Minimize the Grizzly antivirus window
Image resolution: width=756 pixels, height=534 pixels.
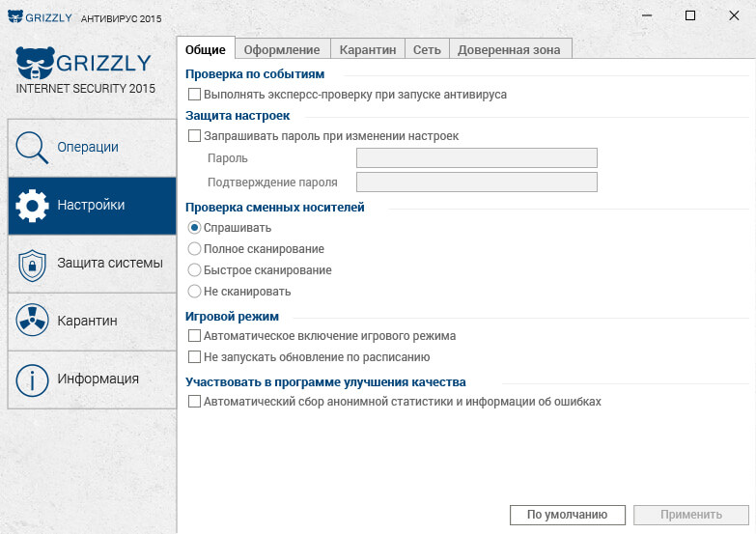tap(647, 15)
